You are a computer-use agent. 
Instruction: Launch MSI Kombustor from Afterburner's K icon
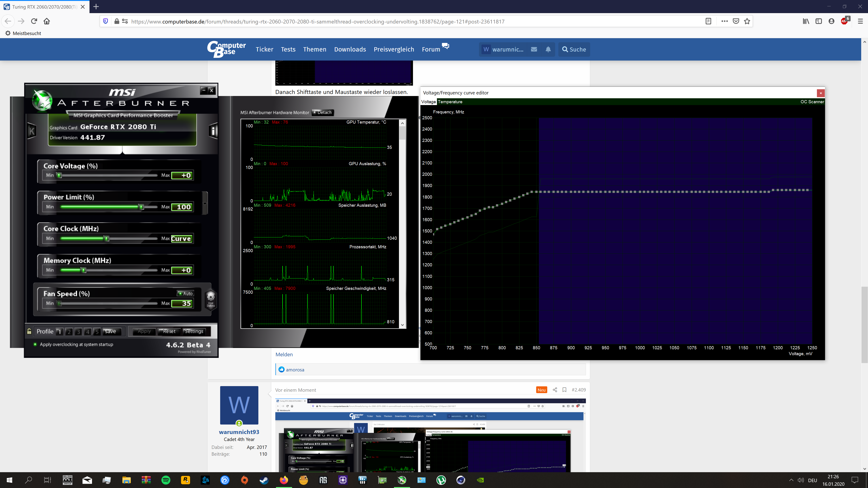tap(32, 131)
